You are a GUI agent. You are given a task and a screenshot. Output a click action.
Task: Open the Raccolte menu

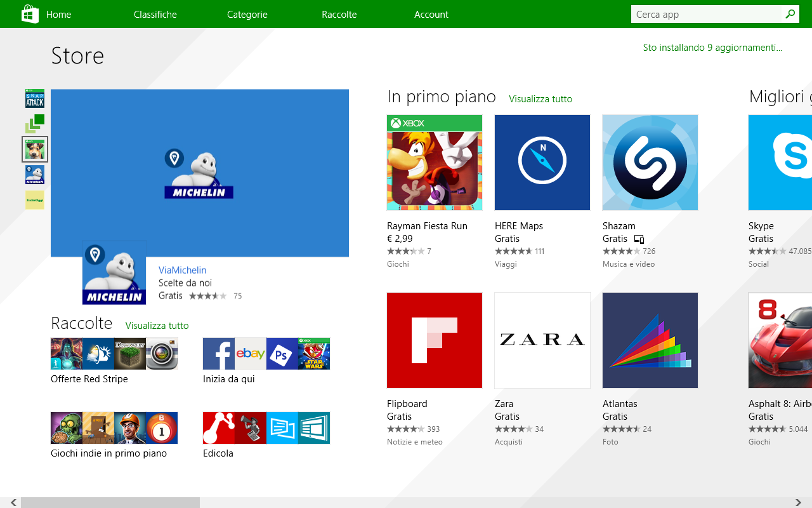pyautogui.click(x=339, y=14)
